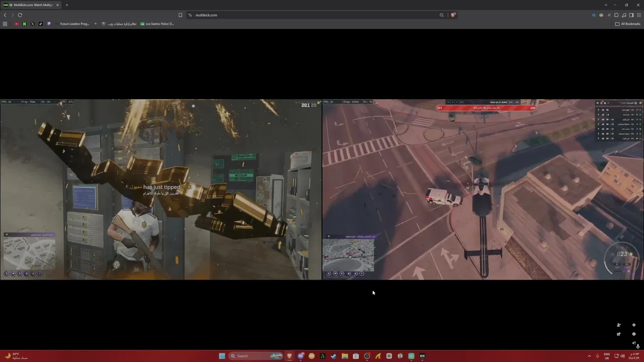This screenshot has height=362, width=644.
Task: Open the Kick bookmark
Action: [x=25, y=24]
